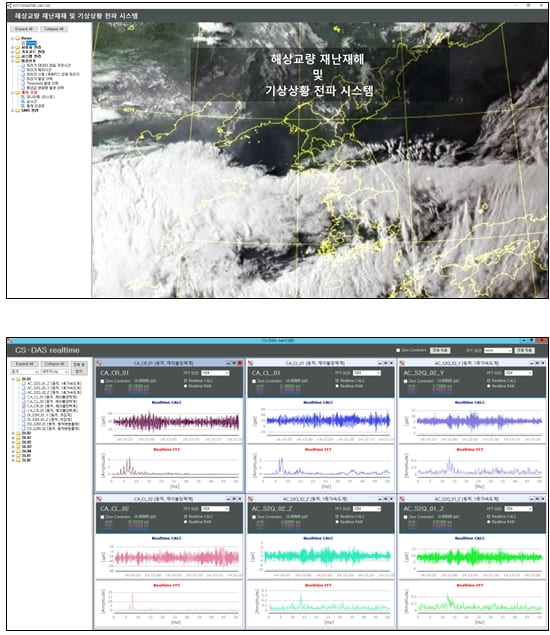
Task: Minimize the CA_CL_02 chart panel
Action: (228, 499)
